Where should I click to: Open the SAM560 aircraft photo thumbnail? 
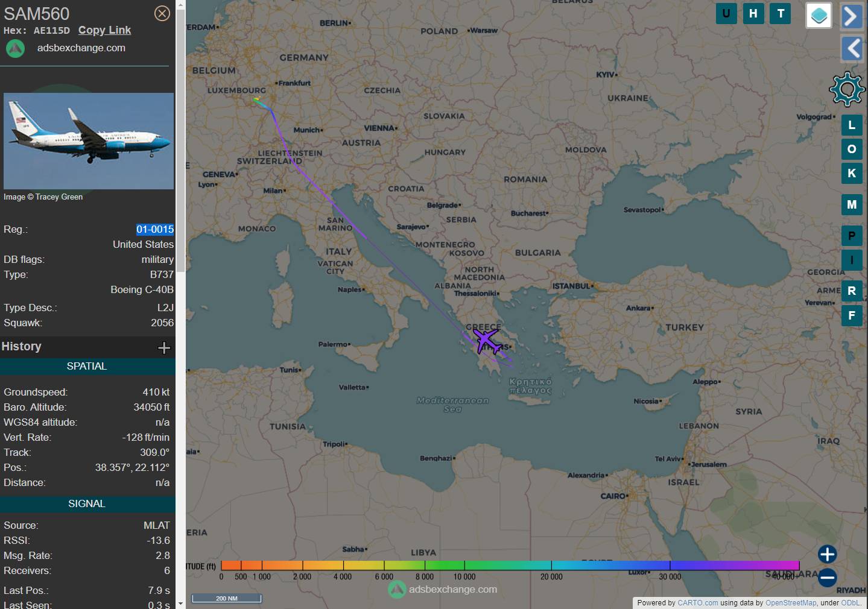pyautogui.click(x=89, y=141)
